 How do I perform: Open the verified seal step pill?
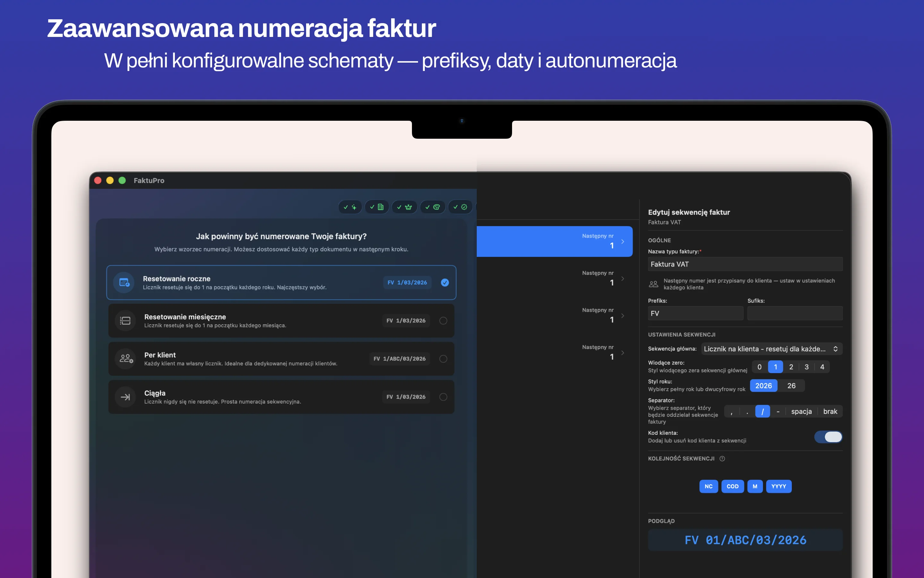coord(460,207)
